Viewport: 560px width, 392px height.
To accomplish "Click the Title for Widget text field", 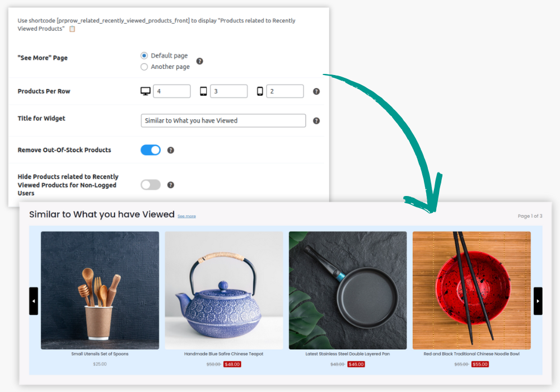I will coord(223,120).
